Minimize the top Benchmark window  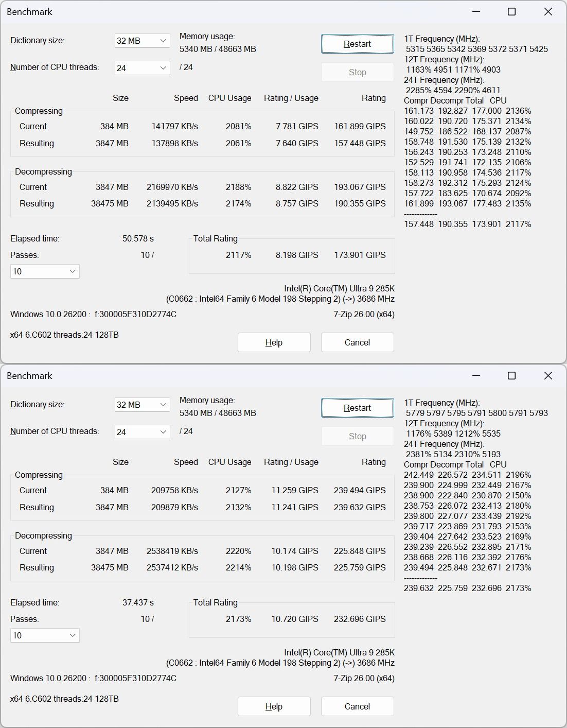[476, 11]
